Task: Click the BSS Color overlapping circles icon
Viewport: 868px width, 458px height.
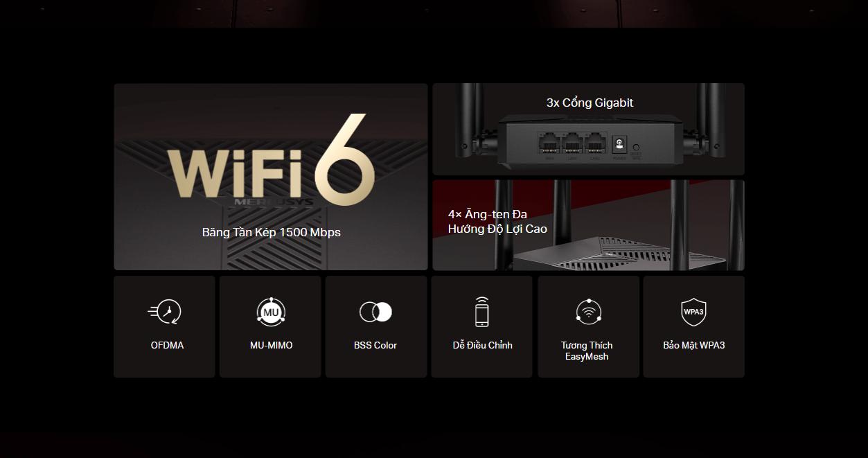Action: coord(376,312)
